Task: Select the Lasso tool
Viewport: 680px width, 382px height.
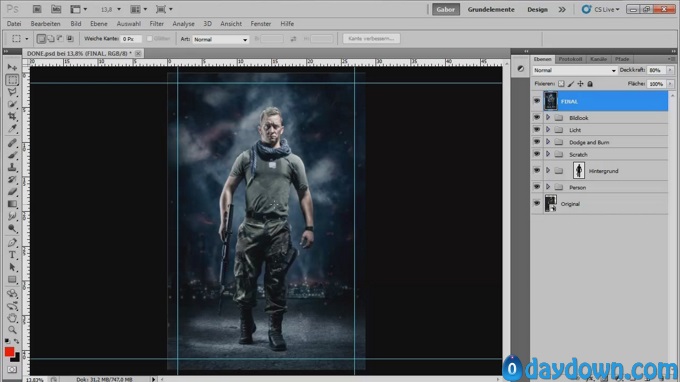Action: coord(12,92)
